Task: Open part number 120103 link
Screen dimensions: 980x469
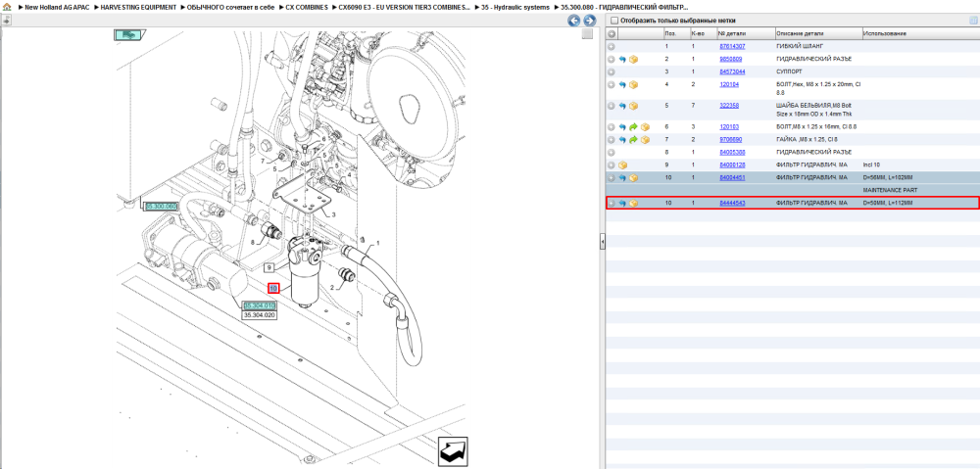Action: (x=728, y=126)
